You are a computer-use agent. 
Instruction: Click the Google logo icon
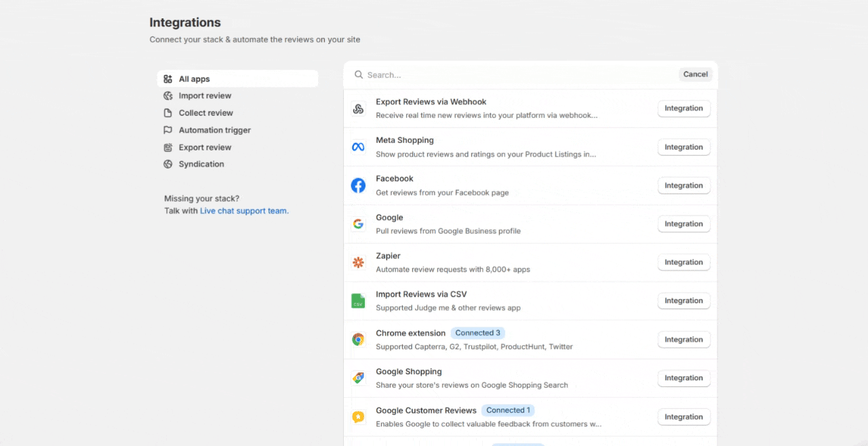coord(358,224)
